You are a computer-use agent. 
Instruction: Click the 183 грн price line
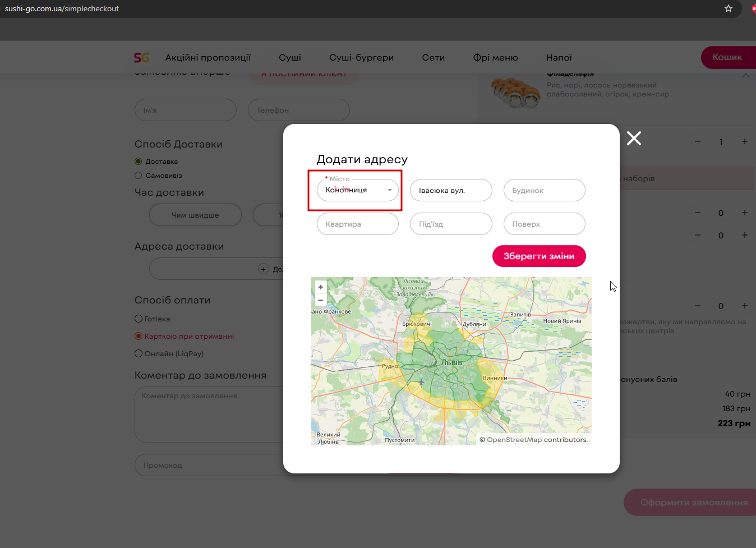736,408
